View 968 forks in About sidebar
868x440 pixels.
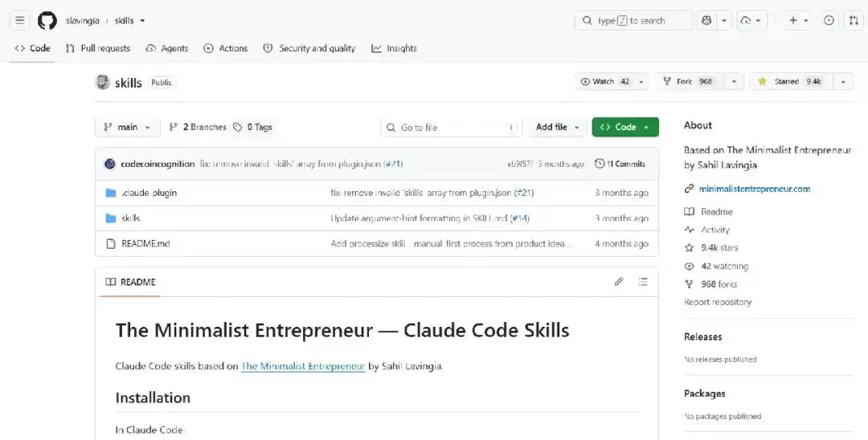(x=710, y=284)
